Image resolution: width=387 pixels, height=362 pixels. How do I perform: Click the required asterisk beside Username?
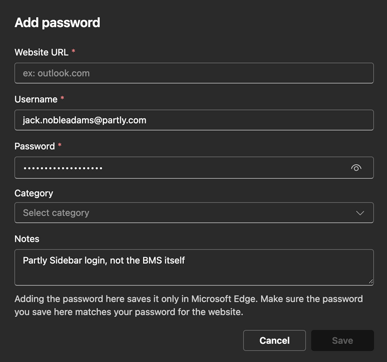pos(62,98)
